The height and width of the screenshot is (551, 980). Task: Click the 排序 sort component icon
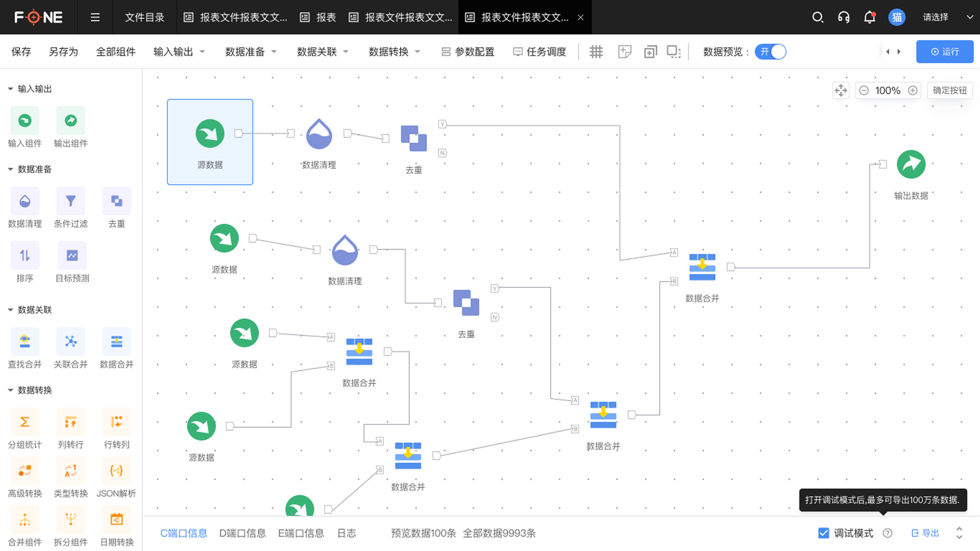(x=25, y=256)
